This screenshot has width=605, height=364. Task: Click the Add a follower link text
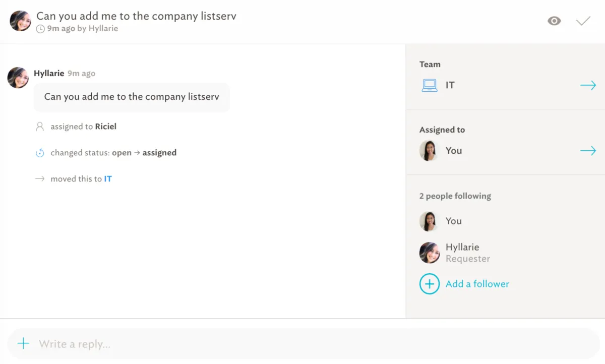(x=477, y=284)
